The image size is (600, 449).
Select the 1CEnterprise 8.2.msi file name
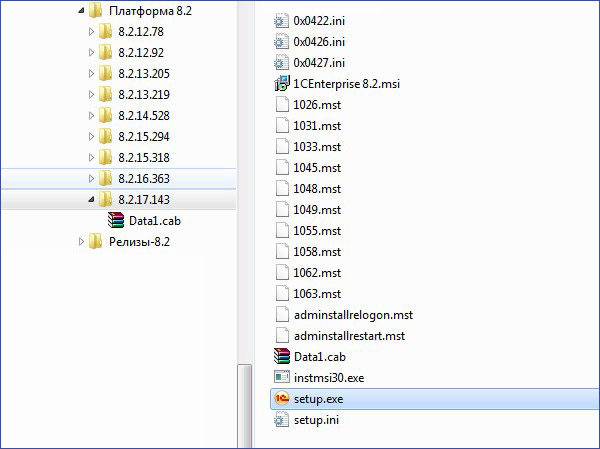point(346,84)
